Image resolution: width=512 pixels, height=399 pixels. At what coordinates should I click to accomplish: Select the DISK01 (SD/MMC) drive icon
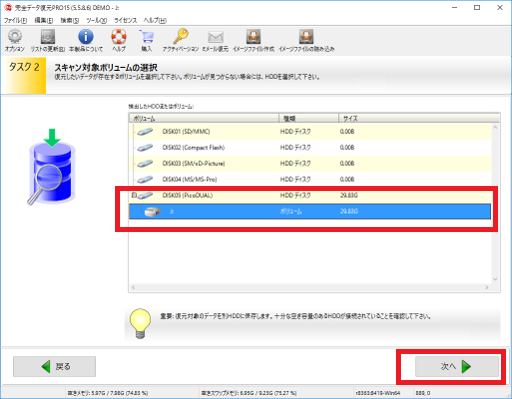[145, 132]
